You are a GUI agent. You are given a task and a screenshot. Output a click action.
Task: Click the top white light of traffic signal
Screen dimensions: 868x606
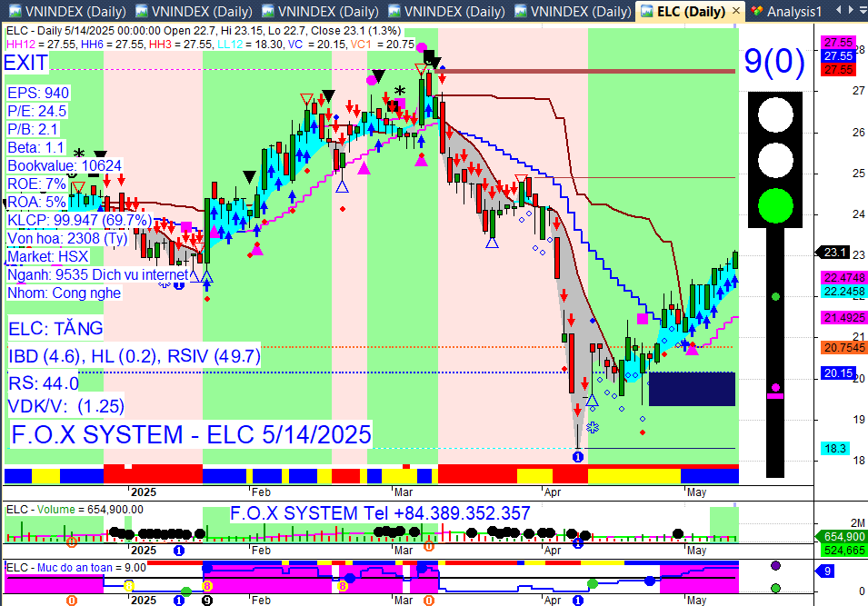click(x=775, y=114)
